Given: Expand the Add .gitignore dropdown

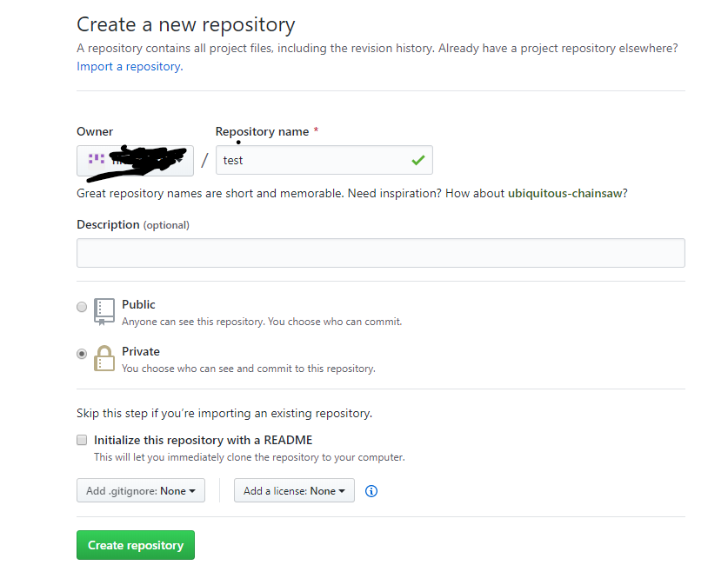Looking at the screenshot, I should (140, 491).
